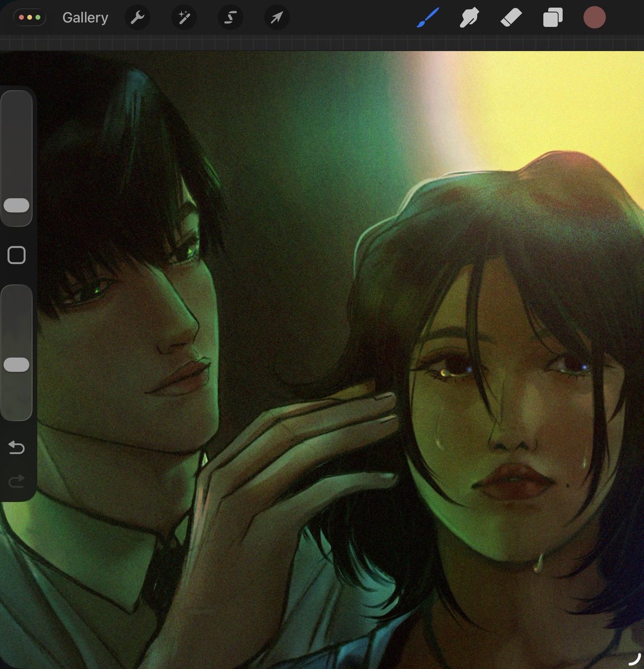Click the window control dots pill

coord(30,18)
